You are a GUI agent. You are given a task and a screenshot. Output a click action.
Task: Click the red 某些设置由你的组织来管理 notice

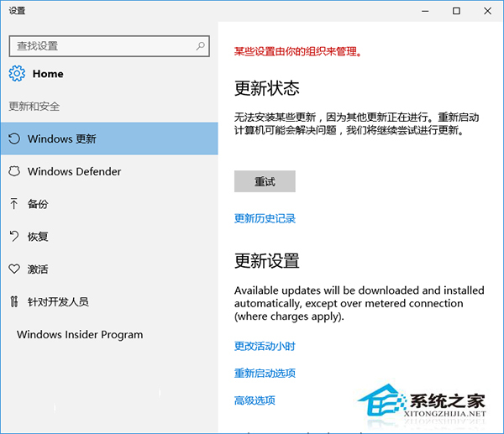(x=298, y=51)
